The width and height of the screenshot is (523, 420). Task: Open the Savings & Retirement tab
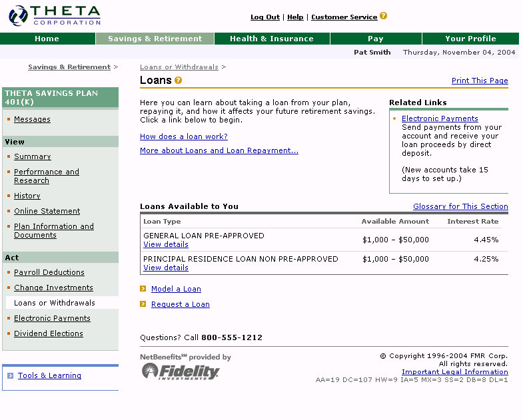155,39
